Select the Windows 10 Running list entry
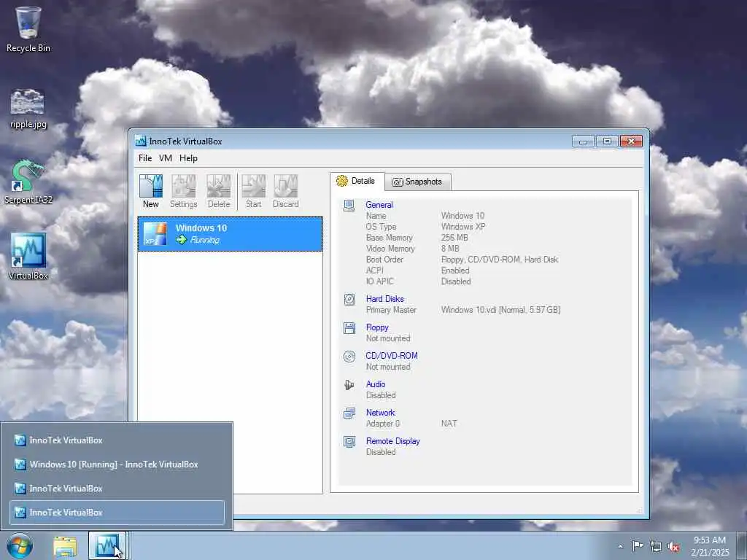 (x=230, y=234)
